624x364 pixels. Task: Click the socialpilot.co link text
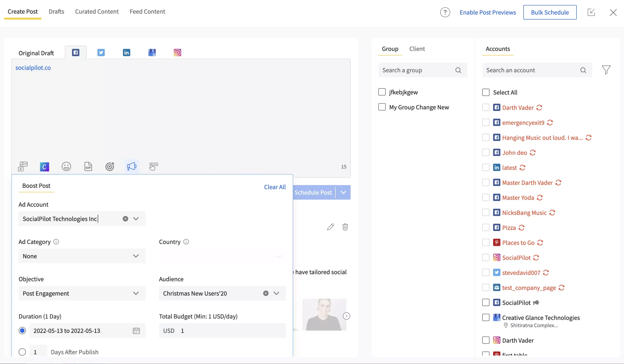33,68
